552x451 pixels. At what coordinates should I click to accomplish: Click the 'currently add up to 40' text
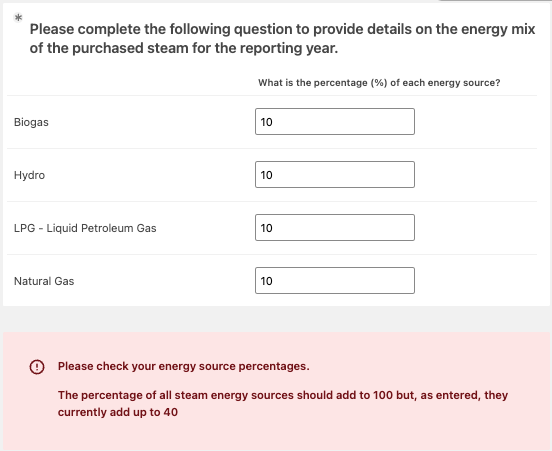tap(118, 412)
